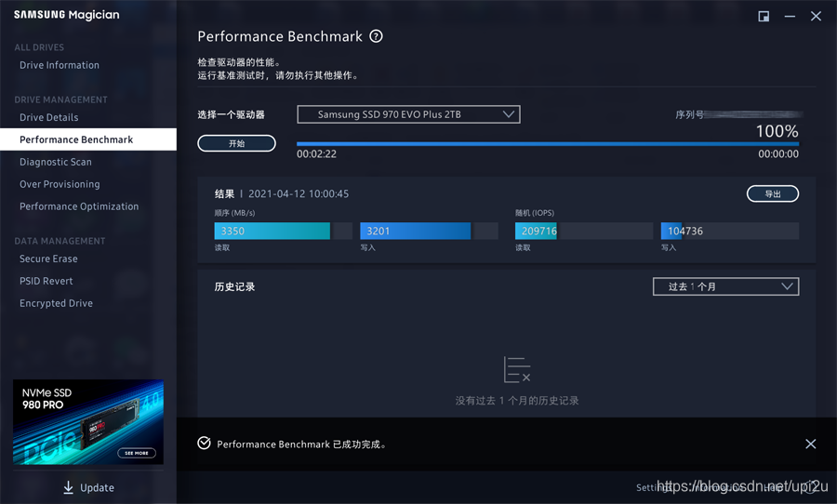
Task: Click the 没有过去 1 个月的历史记录 message
Action: [517, 401]
